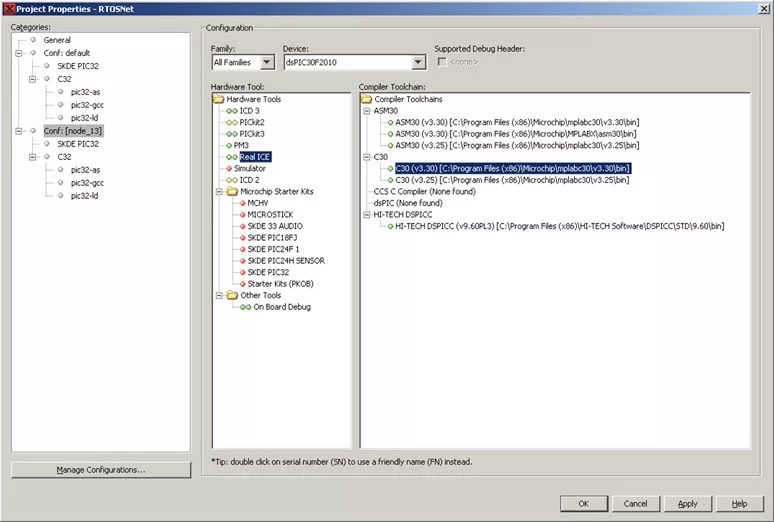Screen dimensions: 774x522
Task: Toggle the Supported Debug Header checkbox
Action: (442, 62)
